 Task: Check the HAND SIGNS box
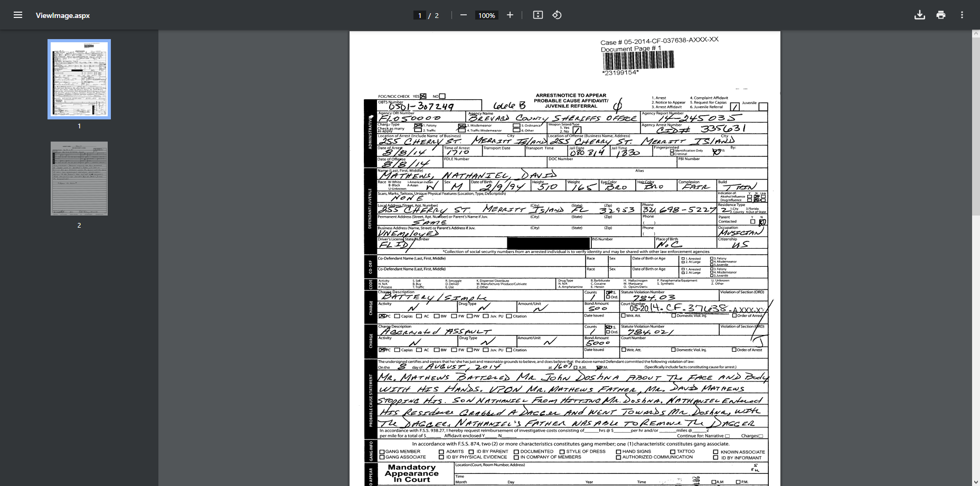click(618, 452)
